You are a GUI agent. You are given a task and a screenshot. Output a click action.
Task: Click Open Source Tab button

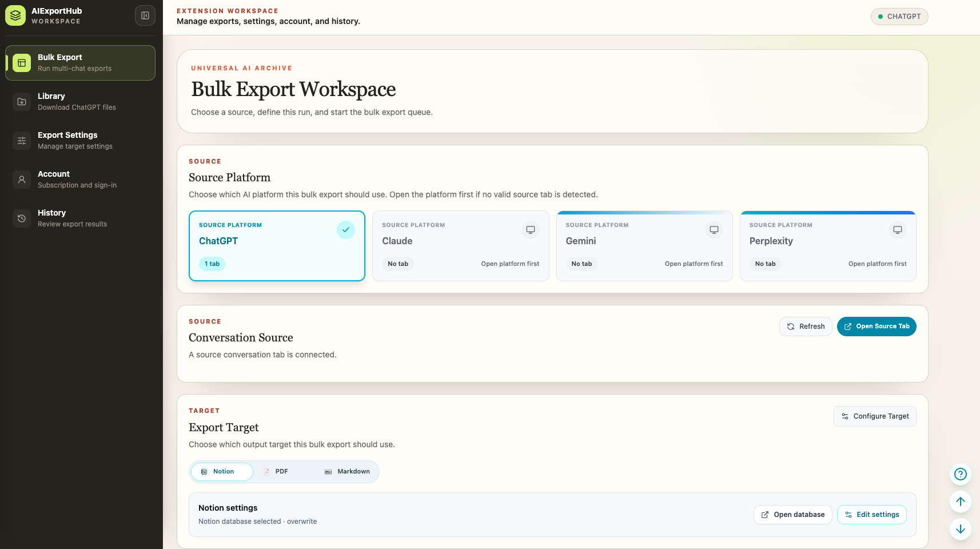877,327
